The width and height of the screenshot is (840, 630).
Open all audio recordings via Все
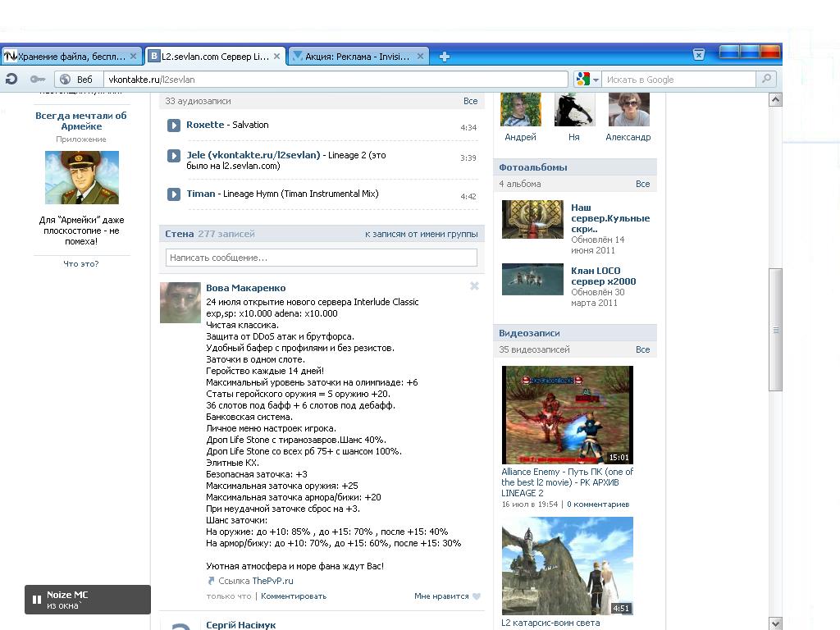click(x=470, y=101)
